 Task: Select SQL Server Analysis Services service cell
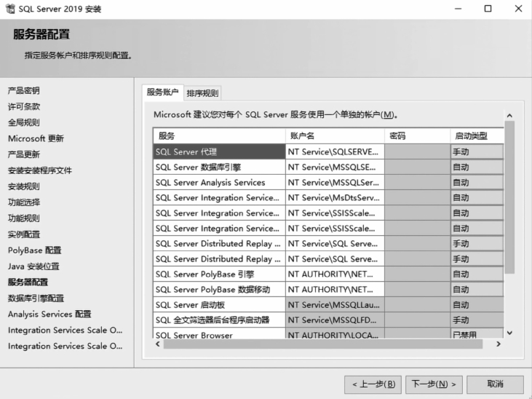click(x=219, y=182)
